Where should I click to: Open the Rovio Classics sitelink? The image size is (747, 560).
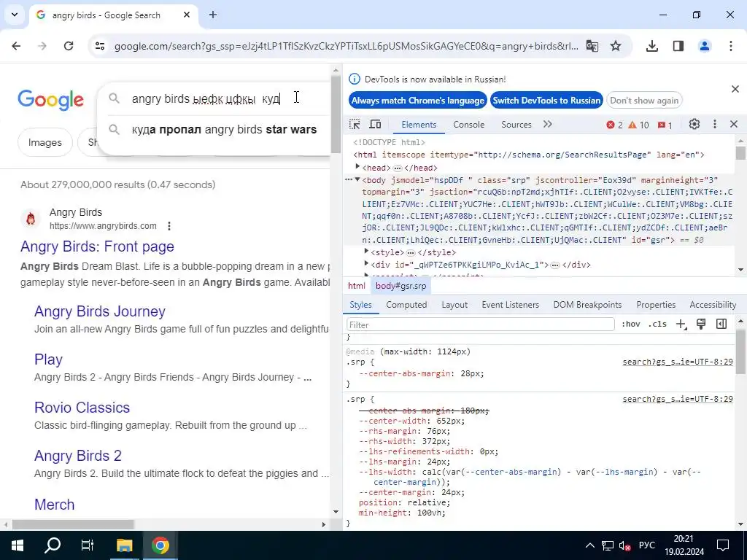[82, 408]
